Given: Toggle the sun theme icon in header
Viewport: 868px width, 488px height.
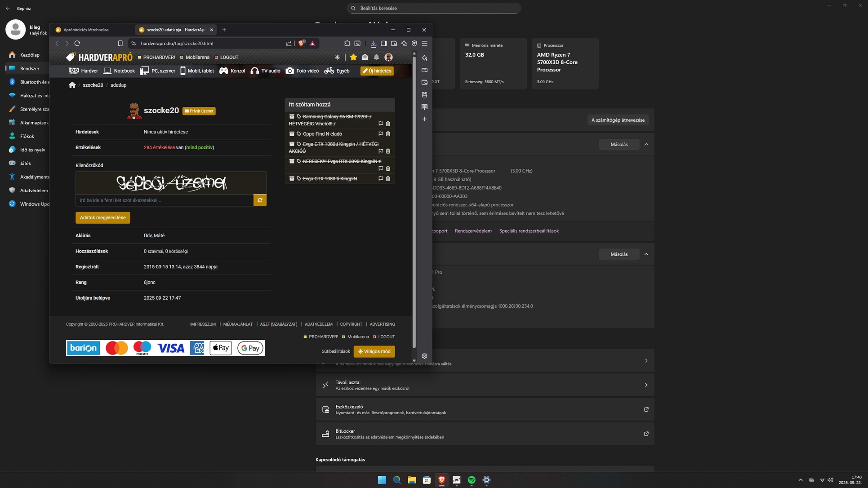Looking at the screenshot, I should (337, 57).
